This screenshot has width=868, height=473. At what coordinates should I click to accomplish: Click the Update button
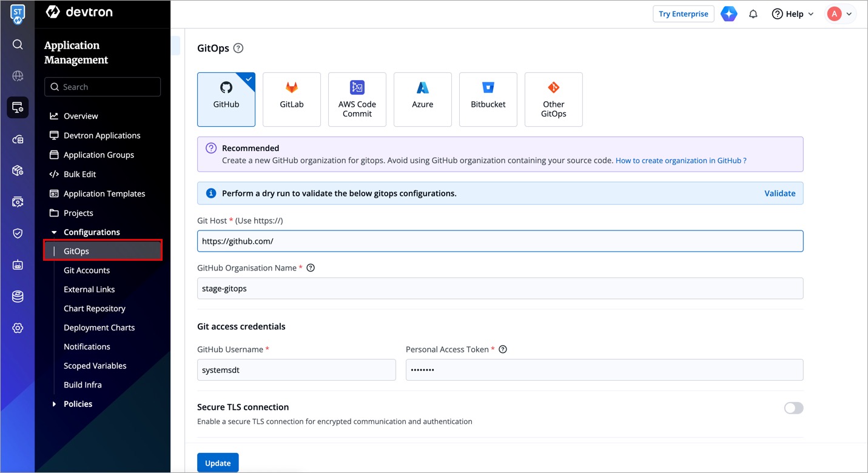pos(218,463)
